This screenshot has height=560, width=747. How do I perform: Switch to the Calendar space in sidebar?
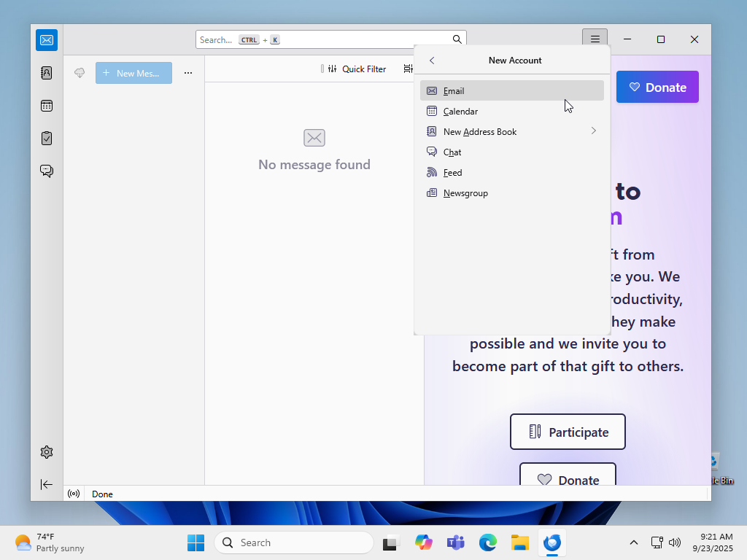(47, 106)
